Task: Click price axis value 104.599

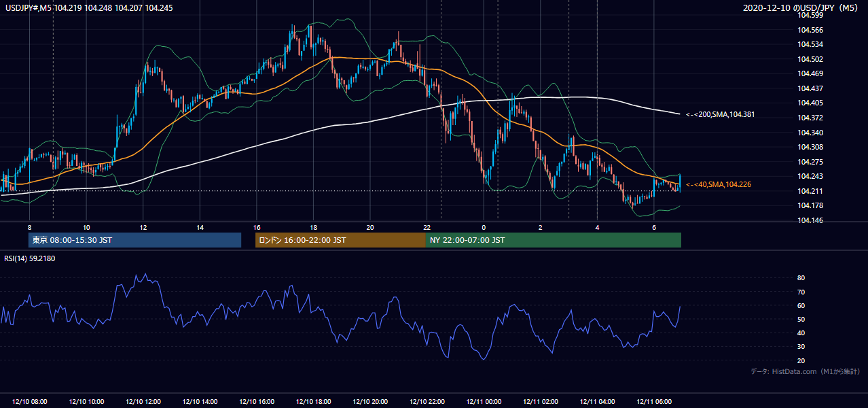Action: 812,15
